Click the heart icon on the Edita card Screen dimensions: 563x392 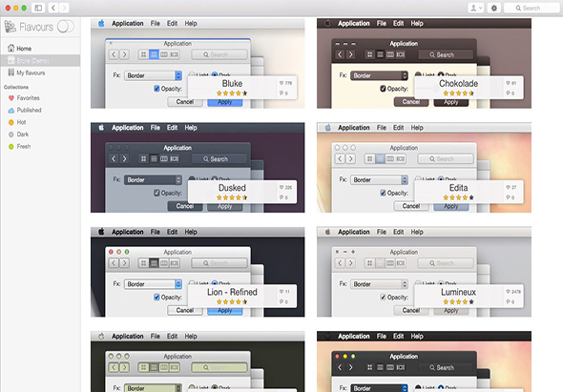click(x=508, y=187)
